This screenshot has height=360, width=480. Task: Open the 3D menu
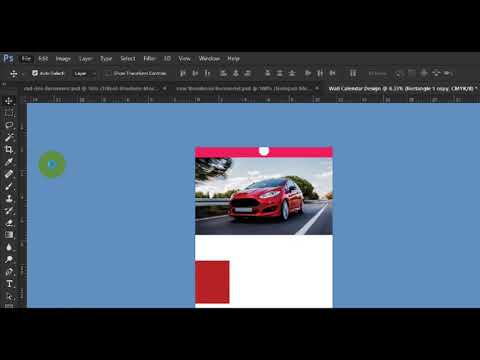(x=167, y=59)
